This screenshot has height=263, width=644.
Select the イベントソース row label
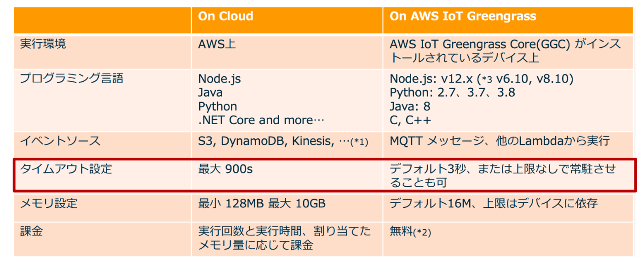coord(60,141)
